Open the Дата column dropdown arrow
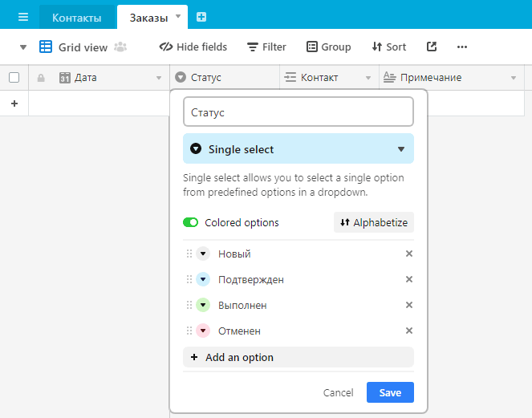 [158, 78]
